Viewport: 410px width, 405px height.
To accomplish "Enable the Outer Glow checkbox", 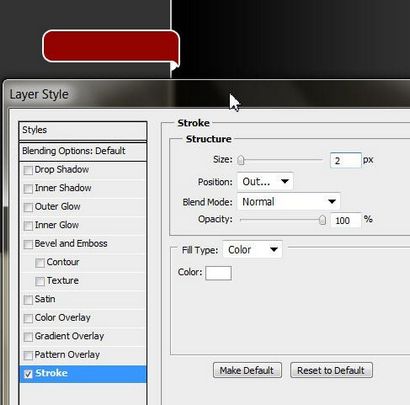I will (28, 207).
